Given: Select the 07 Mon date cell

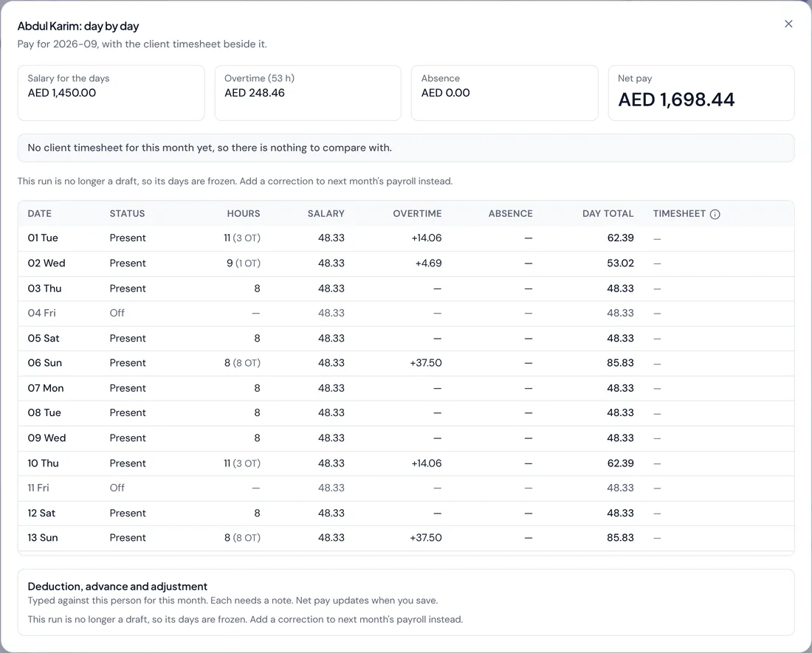Looking at the screenshot, I should [x=46, y=389].
